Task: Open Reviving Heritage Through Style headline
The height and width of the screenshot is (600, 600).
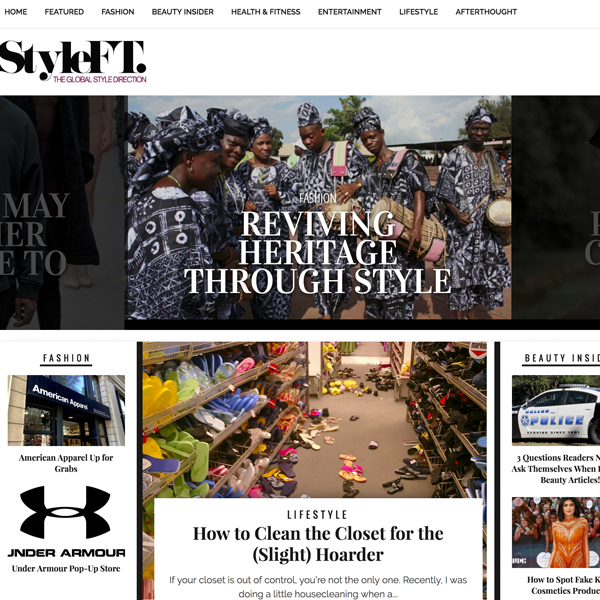Action: pyautogui.click(x=318, y=253)
